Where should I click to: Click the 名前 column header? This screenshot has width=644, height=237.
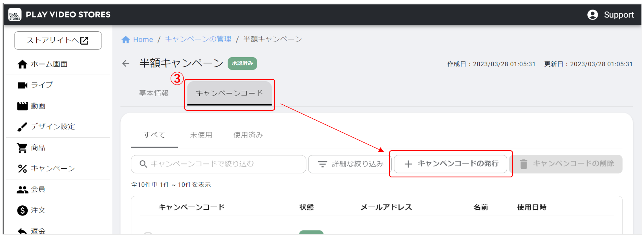point(481,207)
